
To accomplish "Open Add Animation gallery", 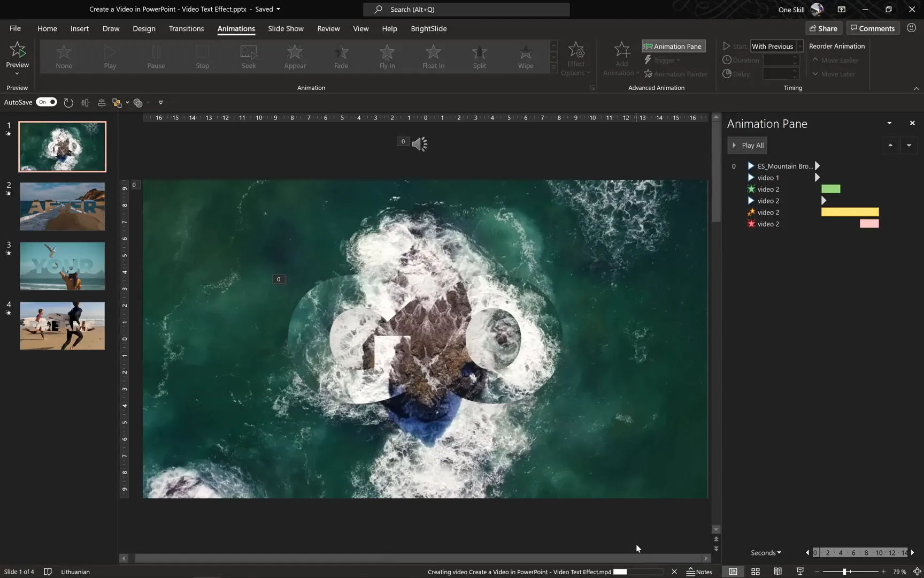I will coord(620,57).
